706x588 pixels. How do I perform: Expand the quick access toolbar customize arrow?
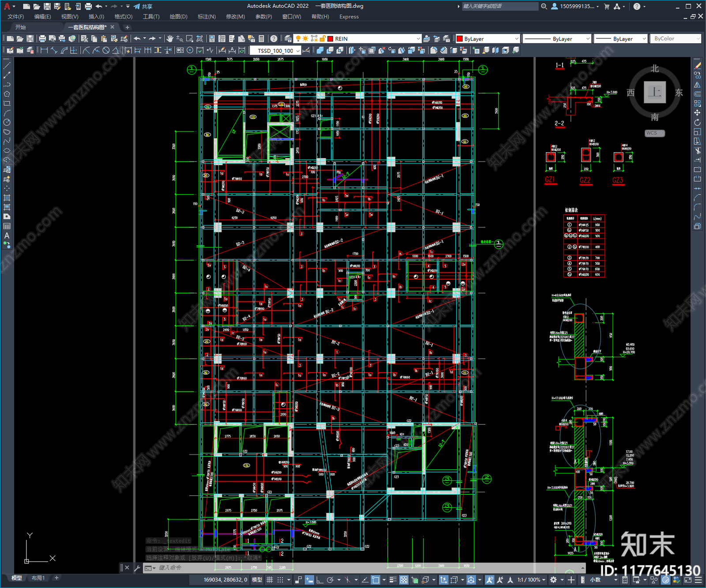(x=128, y=6)
